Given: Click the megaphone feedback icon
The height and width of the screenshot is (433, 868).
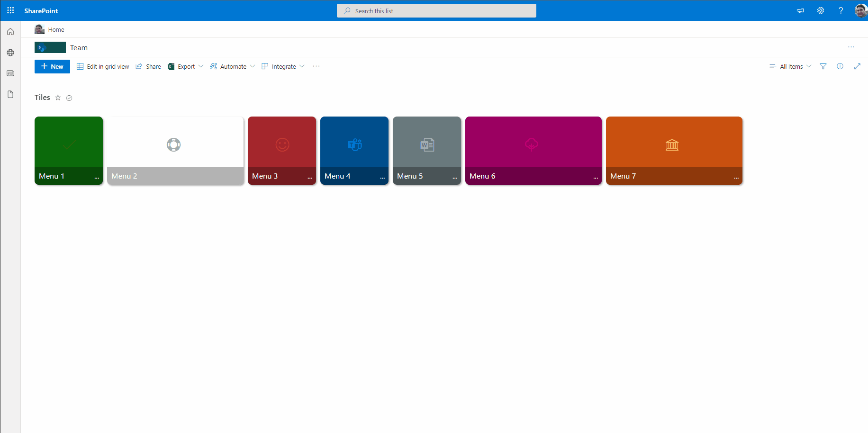Looking at the screenshot, I should tap(800, 10).
